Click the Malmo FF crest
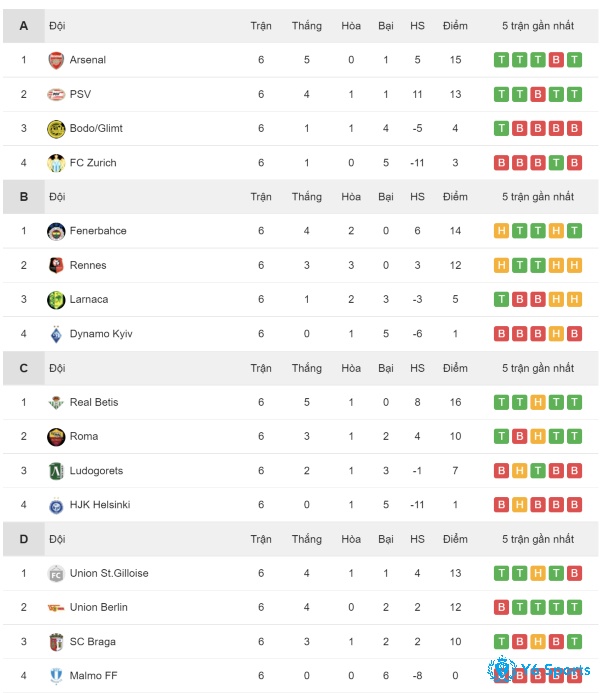 click(x=56, y=676)
